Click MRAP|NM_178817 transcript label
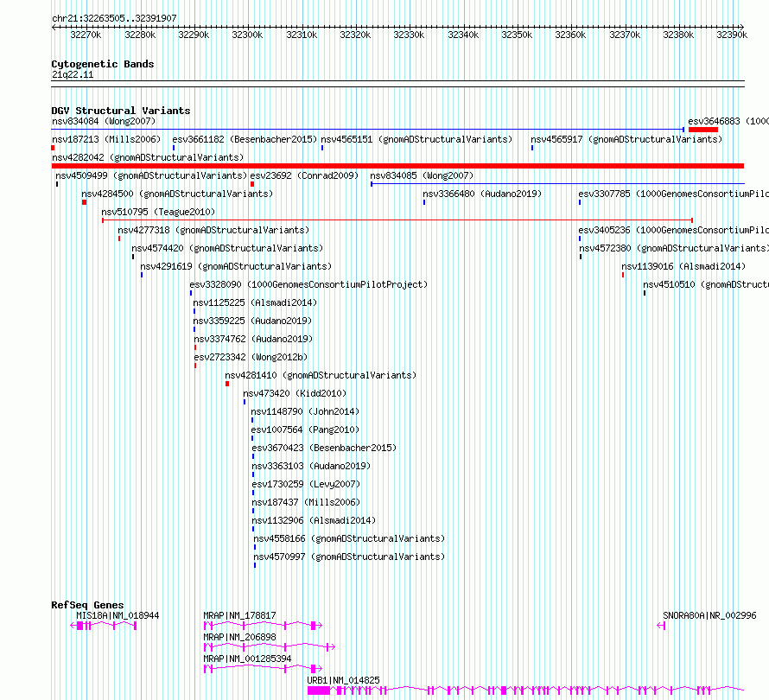The height and width of the screenshot is (700, 769). 240,615
